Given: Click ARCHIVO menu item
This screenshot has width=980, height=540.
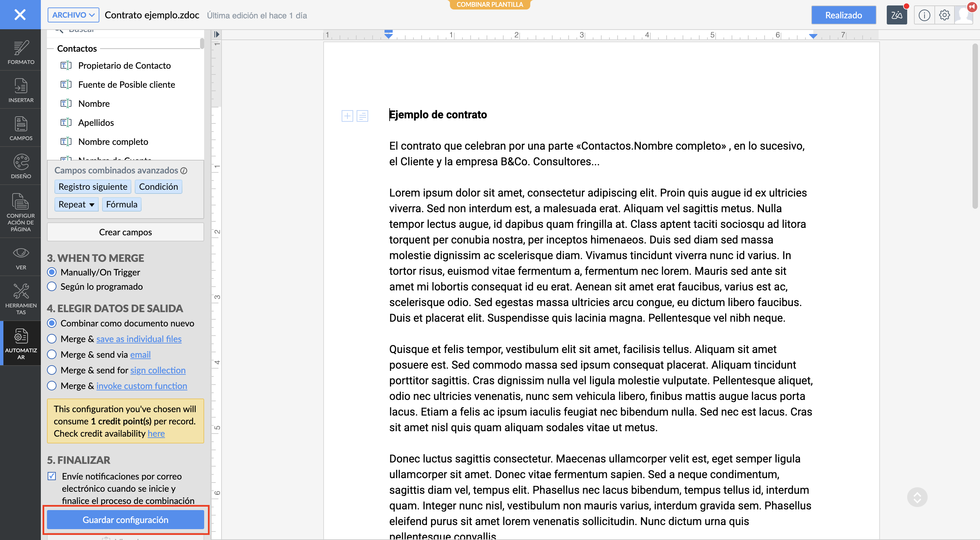Looking at the screenshot, I should click(x=73, y=15).
